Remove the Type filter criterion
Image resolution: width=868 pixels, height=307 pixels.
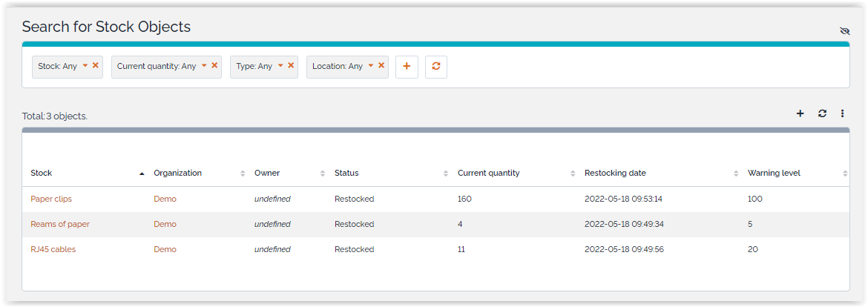[291, 65]
